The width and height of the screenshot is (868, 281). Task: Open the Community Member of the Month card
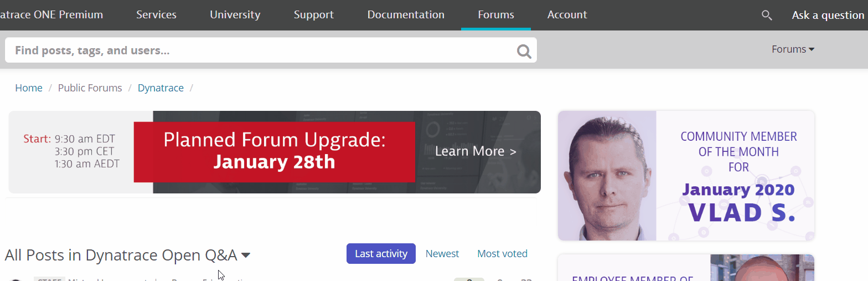click(x=686, y=176)
